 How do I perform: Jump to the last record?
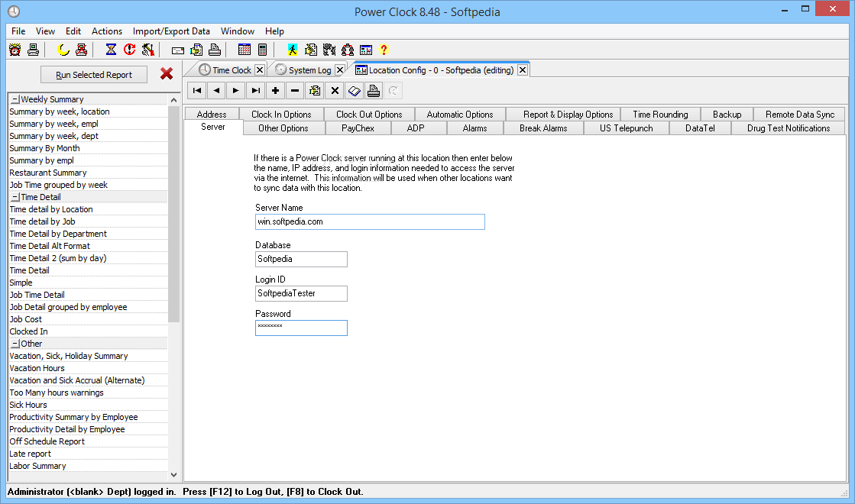[x=256, y=90]
